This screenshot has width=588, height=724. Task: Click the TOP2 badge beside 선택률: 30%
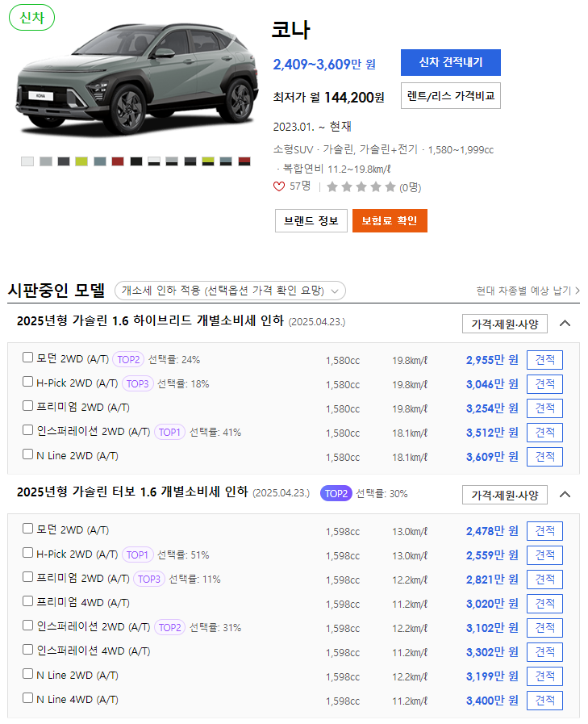click(336, 494)
